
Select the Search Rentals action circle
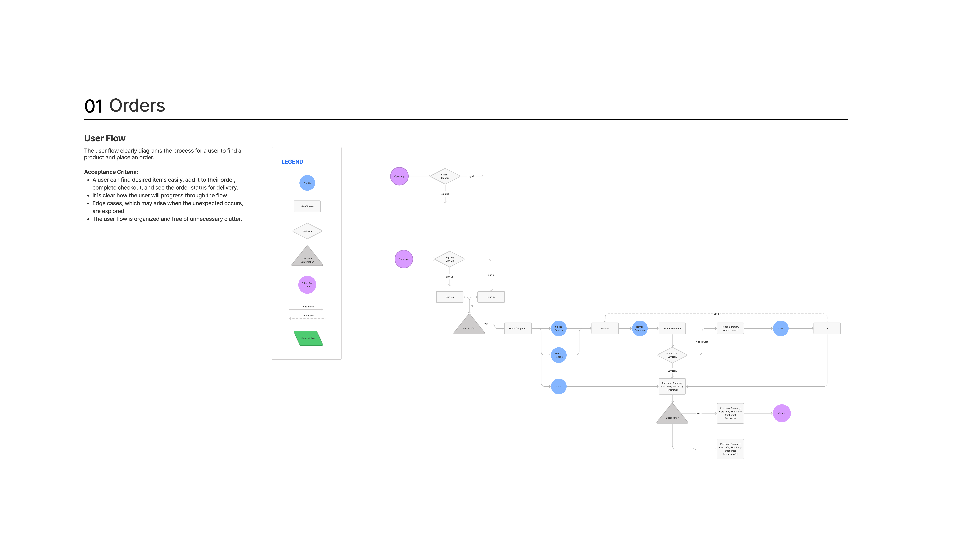tap(559, 355)
